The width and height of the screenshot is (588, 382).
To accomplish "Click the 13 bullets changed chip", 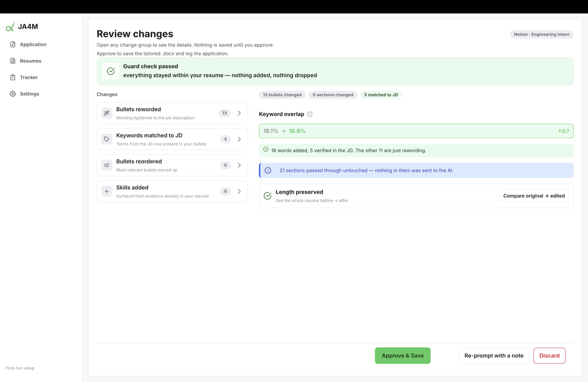I will click(x=282, y=95).
